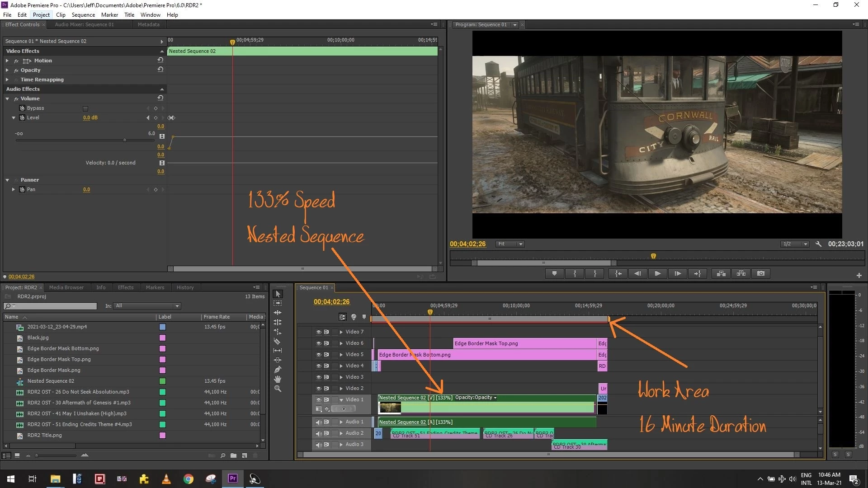Select the Pen tool in tools panel
Screen dimensions: 868x488
[x=277, y=370]
